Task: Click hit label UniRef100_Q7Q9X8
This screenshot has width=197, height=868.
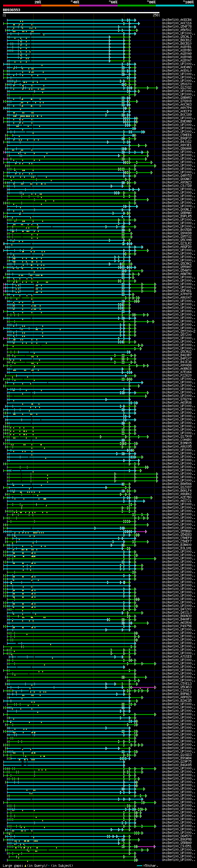Action: point(177,101)
